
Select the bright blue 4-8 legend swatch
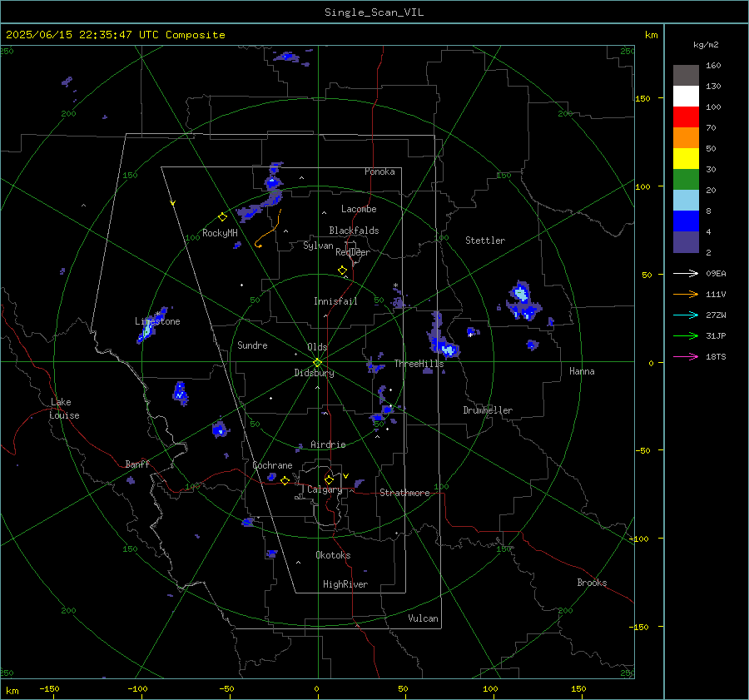686,221
